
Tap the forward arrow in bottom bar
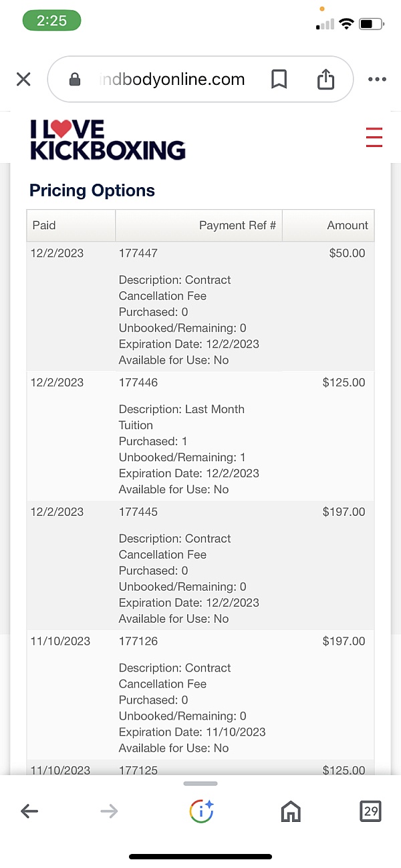coord(109,811)
